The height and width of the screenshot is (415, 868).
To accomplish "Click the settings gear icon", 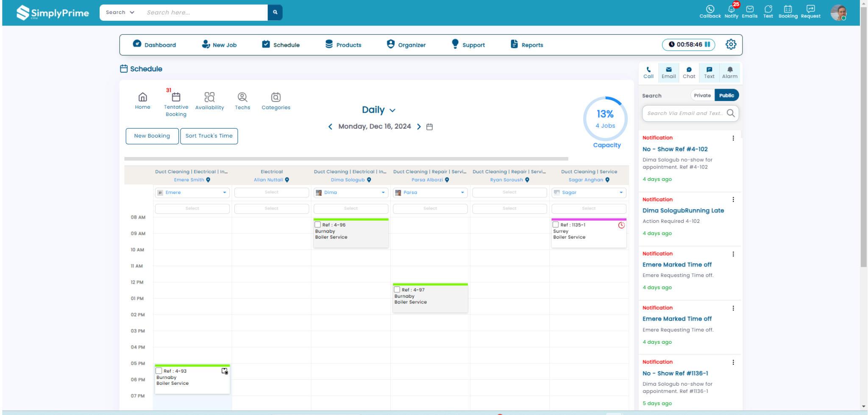I will point(731,45).
